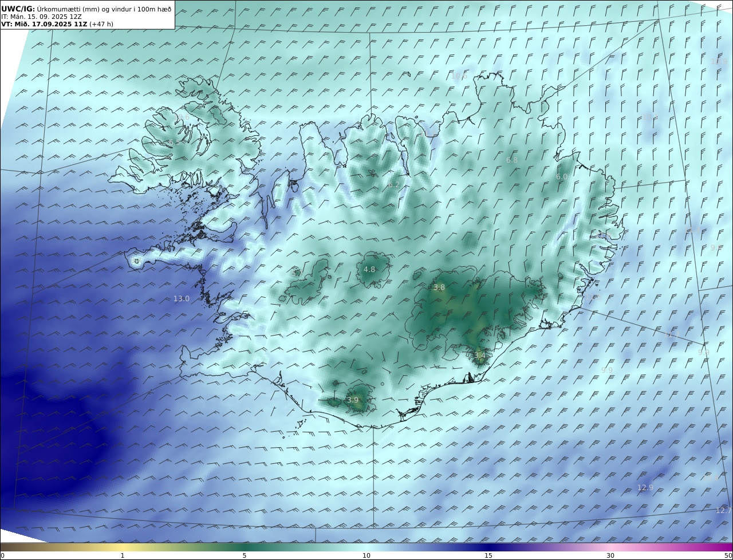The width and height of the screenshot is (733, 560).
Task: Click the '12.7' value near the map's right edge
Action: [x=724, y=510]
